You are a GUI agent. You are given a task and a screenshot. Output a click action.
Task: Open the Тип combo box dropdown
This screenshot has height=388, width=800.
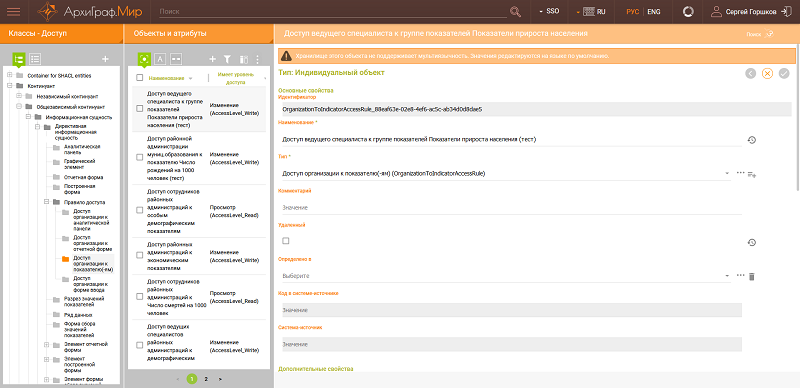click(727, 174)
